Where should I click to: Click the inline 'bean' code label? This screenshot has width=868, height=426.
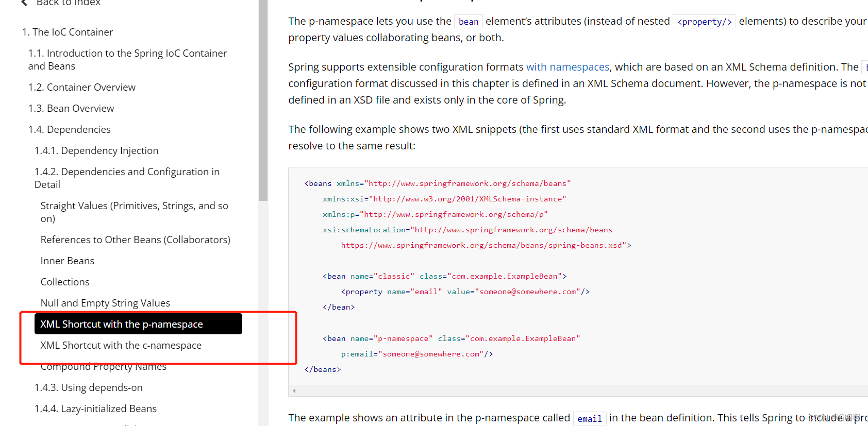469,22
